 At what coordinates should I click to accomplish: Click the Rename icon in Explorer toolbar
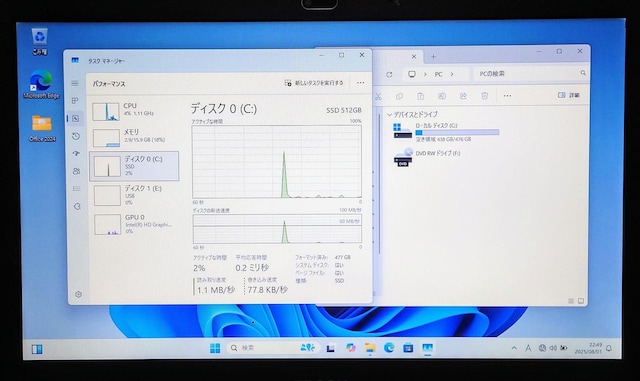click(x=442, y=96)
